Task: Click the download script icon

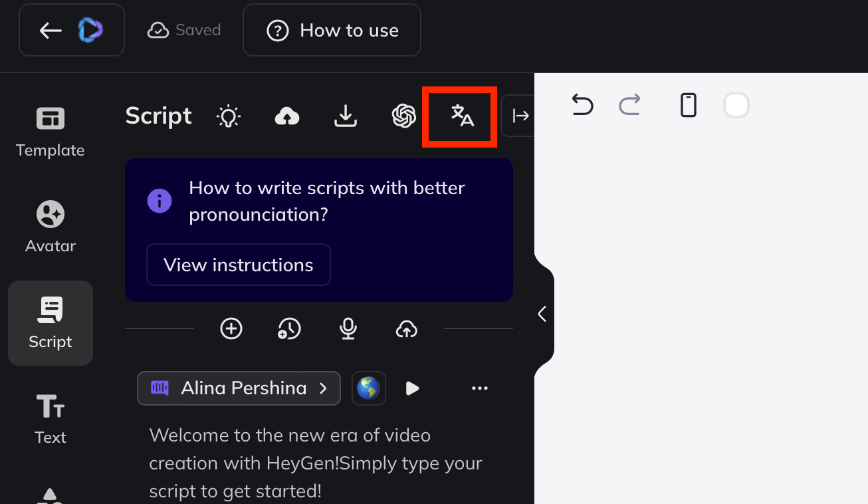Action: coord(345,116)
